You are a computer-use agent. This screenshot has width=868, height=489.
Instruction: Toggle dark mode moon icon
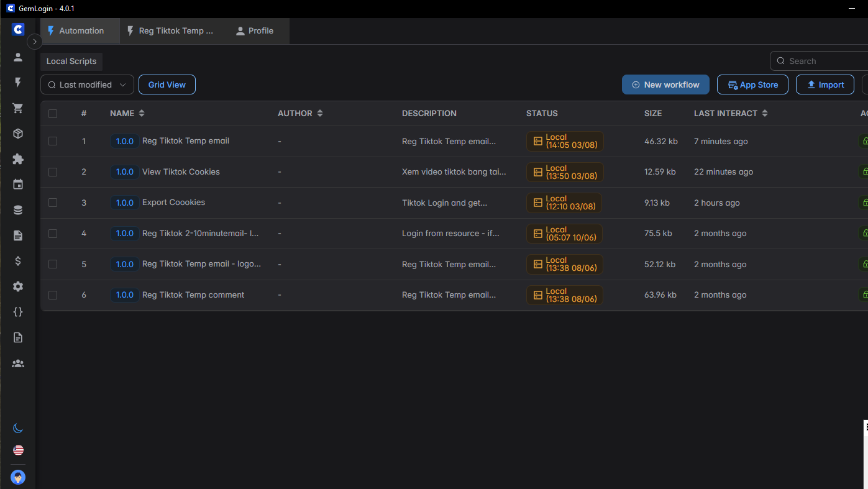(18, 428)
